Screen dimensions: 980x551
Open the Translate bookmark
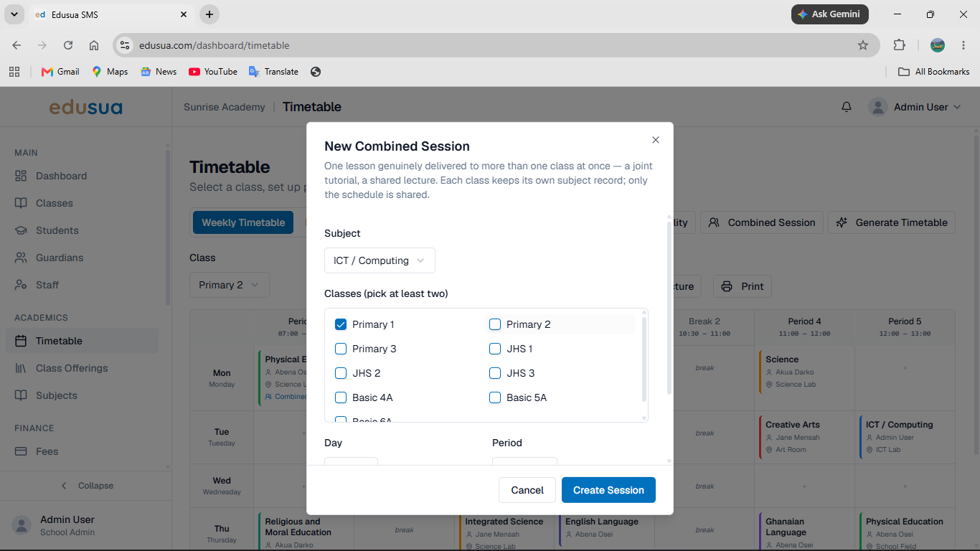pyautogui.click(x=273, y=72)
